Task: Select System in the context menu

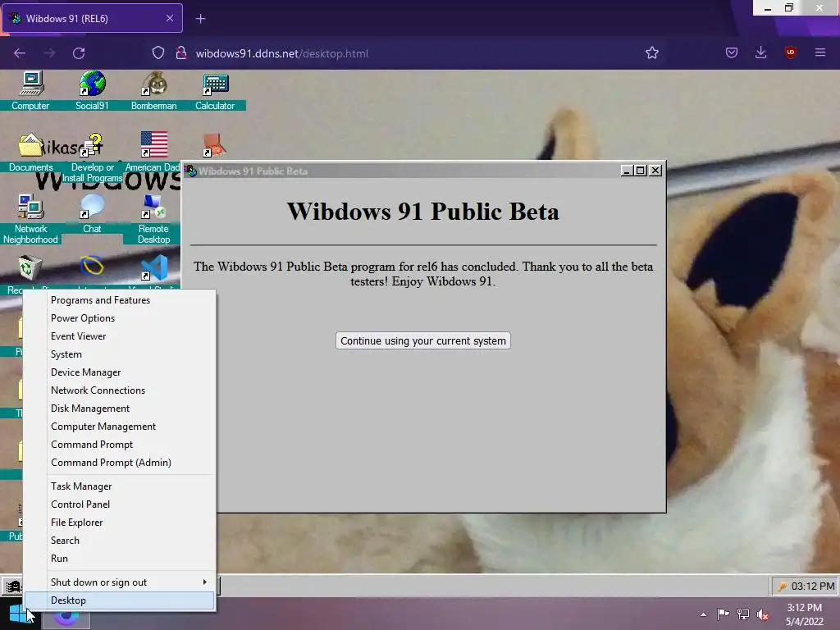Action: [119, 354]
